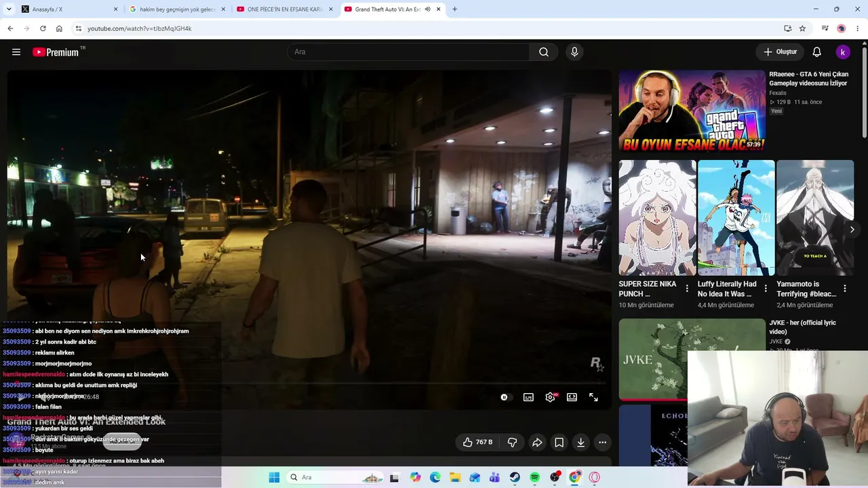Viewport: 868px width, 488px height.
Task: Install app icon in address bar
Action: tap(787, 28)
